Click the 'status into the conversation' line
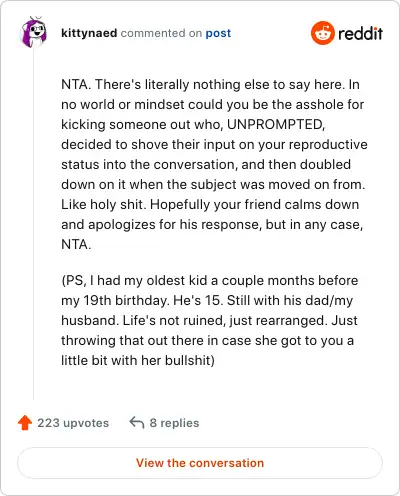400x496 pixels. (x=206, y=164)
